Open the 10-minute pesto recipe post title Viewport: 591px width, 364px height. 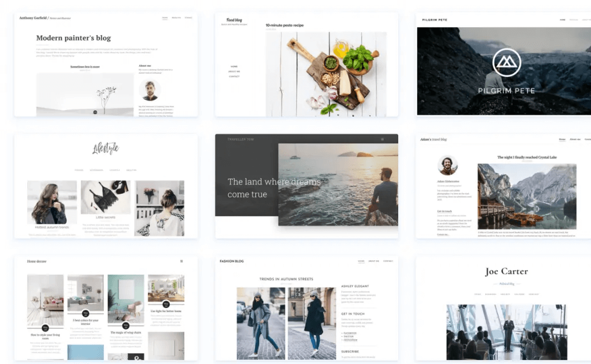pos(285,25)
